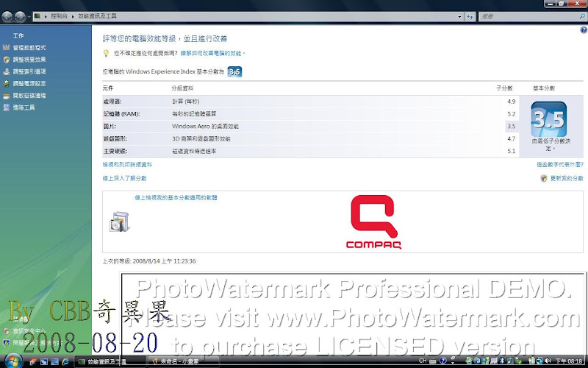Open the taskbar clock 下午 08:18
Viewport: 588px width, 368px height.
[x=568, y=361]
